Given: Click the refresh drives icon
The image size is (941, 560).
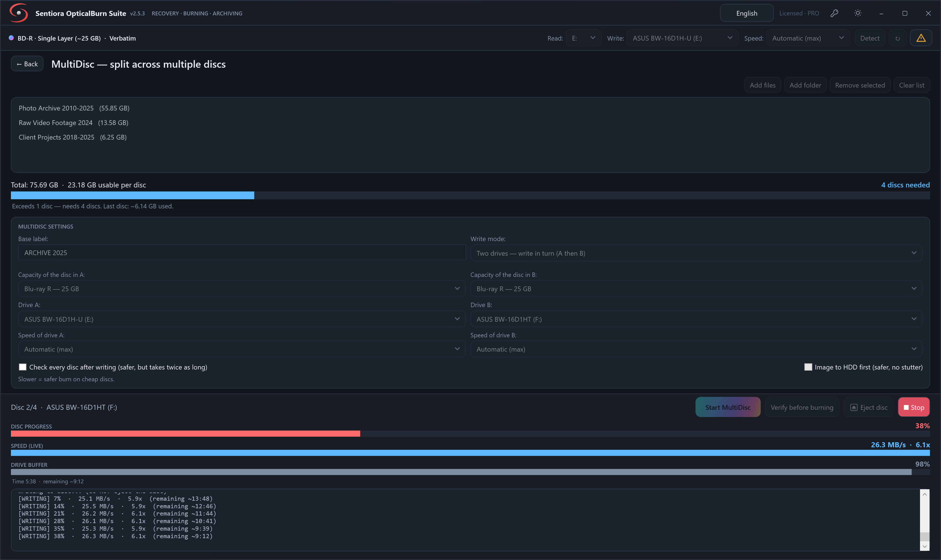Looking at the screenshot, I should point(897,38).
